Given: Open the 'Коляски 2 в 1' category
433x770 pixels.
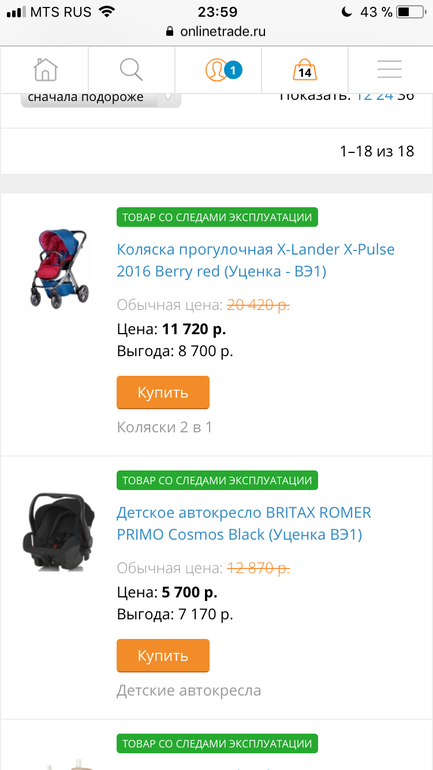Looking at the screenshot, I should tap(164, 427).
